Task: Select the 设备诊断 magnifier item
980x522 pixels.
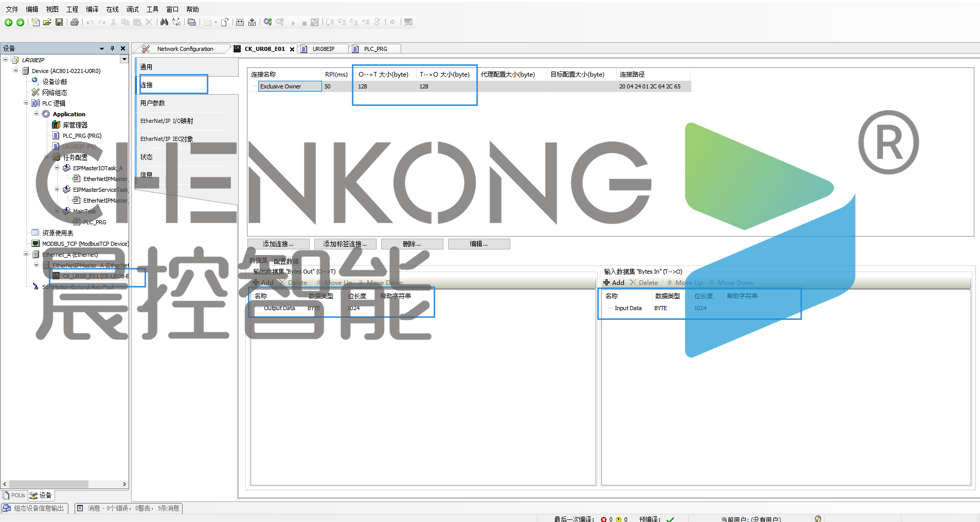Action: (x=49, y=82)
